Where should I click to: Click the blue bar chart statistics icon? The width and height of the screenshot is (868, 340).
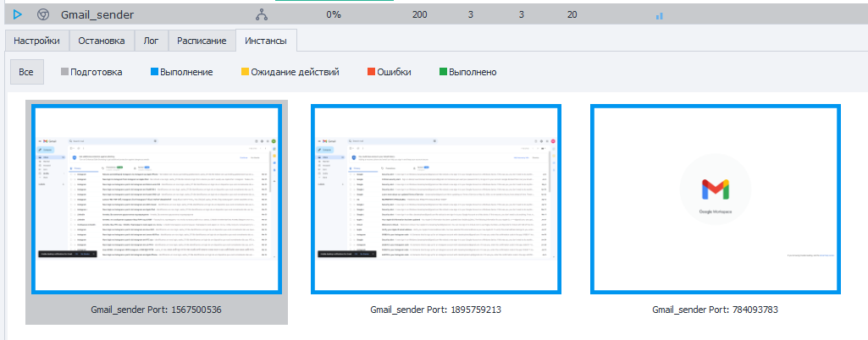pos(660,16)
